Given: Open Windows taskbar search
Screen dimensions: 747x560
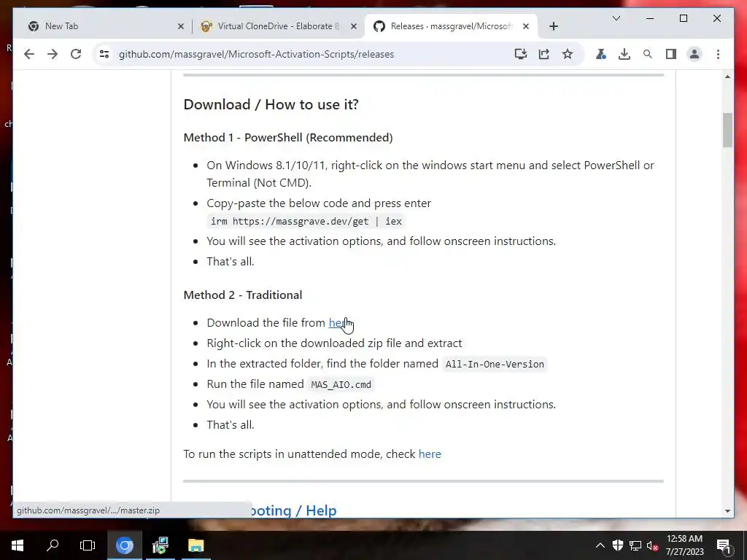Looking at the screenshot, I should coord(53,545).
